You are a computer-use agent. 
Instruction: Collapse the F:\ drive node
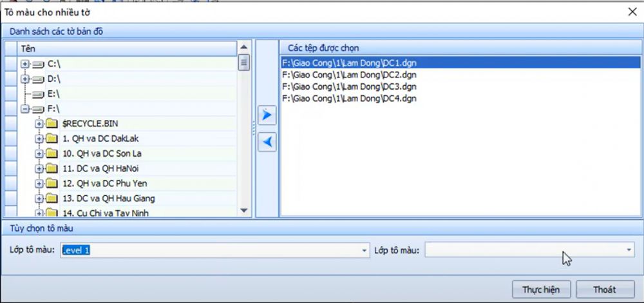26,109
